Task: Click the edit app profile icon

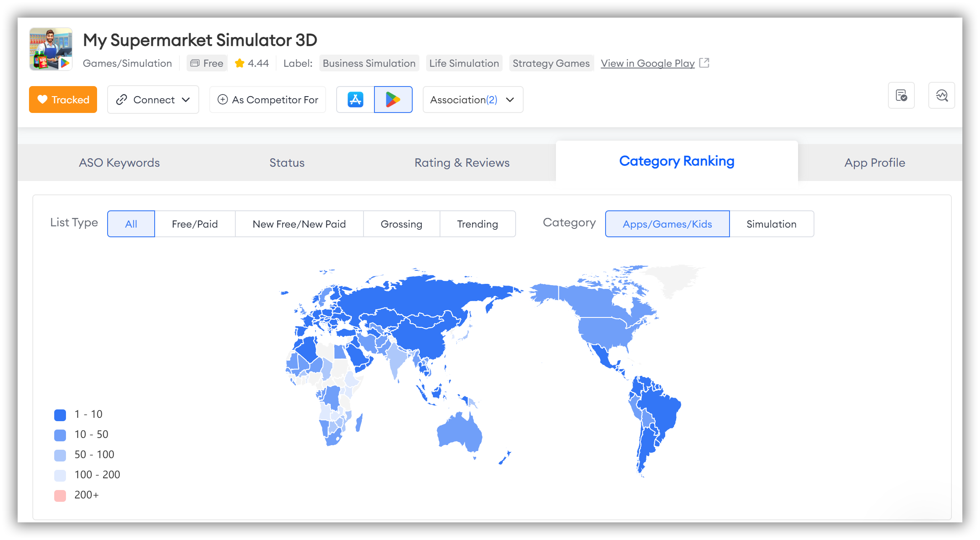Action: pyautogui.click(x=902, y=99)
